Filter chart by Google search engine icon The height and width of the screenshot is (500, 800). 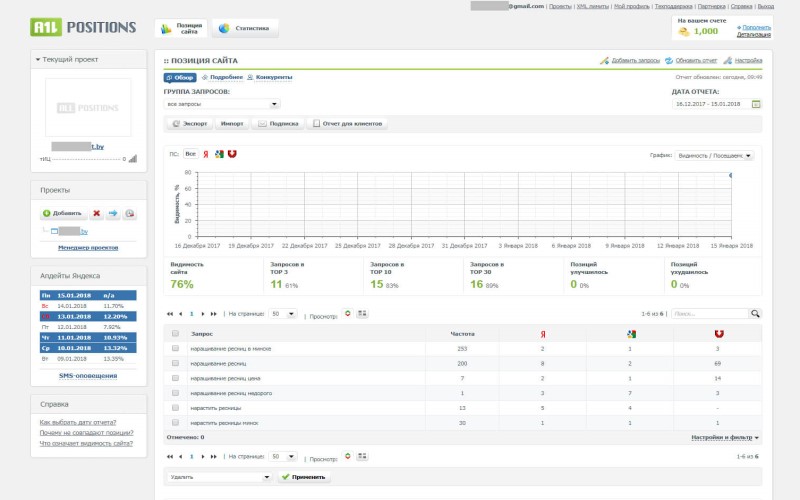click(x=219, y=154)
